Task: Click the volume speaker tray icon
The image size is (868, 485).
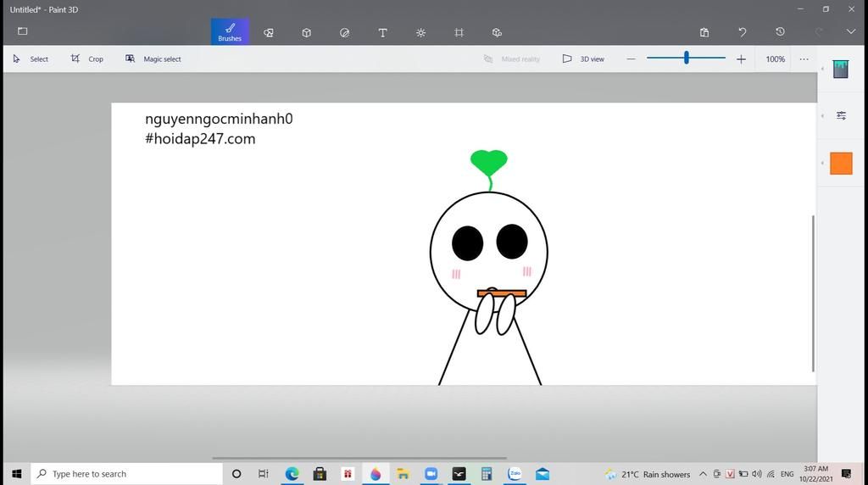Action: click(x=757, y=474)
